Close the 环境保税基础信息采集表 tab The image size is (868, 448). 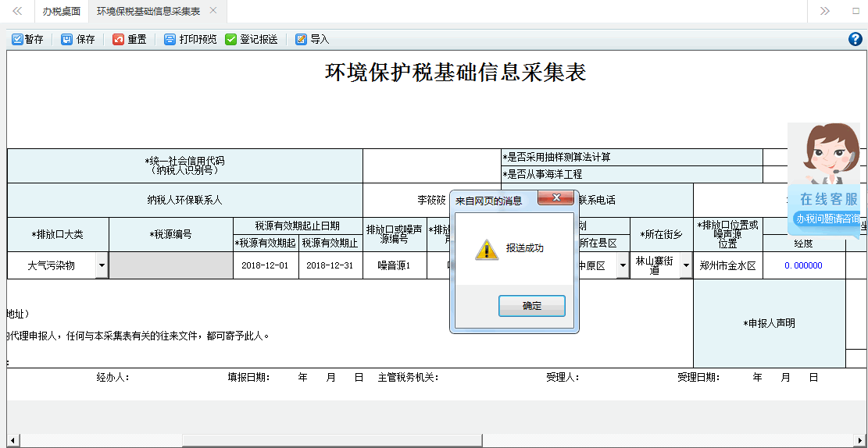coord(213,10)
